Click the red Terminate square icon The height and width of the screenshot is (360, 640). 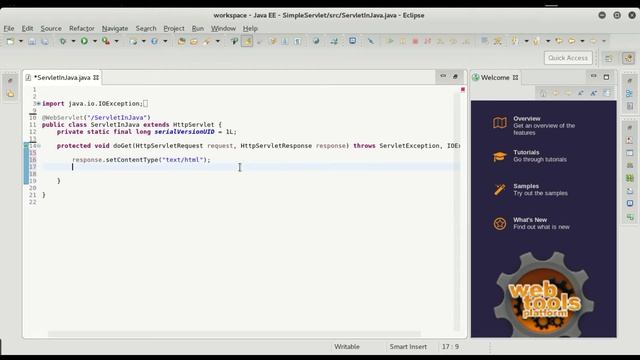point(415,41)
